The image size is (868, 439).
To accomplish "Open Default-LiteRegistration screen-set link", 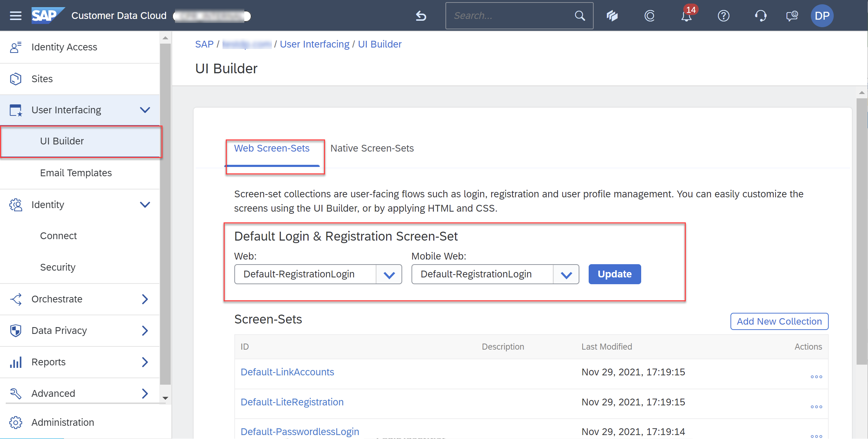I will (292, 402).
